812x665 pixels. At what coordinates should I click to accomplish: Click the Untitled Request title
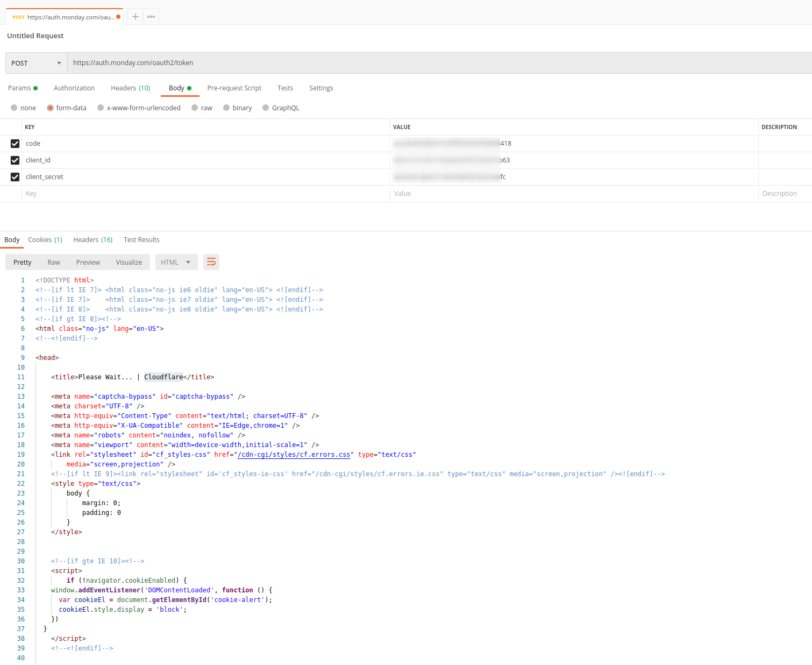[35, 36]
